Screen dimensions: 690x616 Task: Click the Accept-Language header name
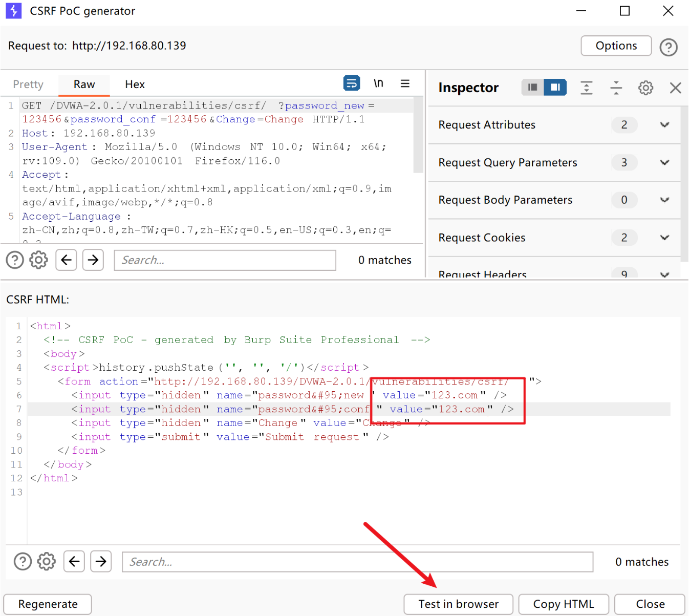[71, 217]
